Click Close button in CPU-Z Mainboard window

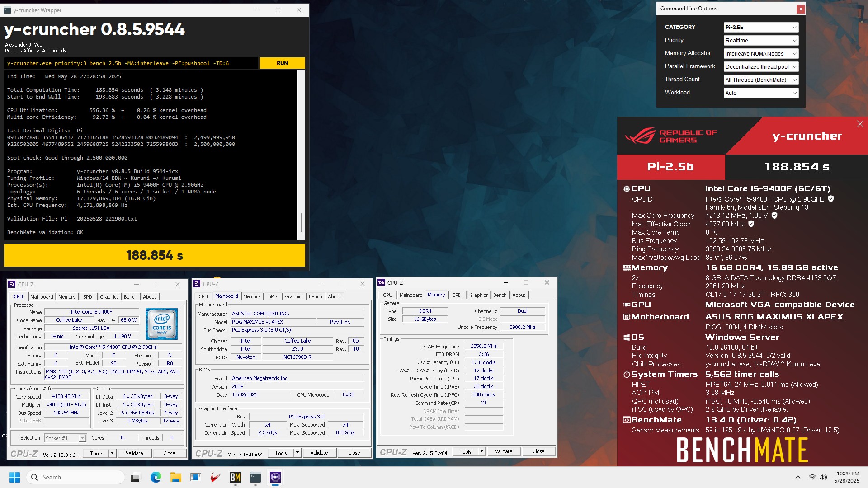pos(354,453)
